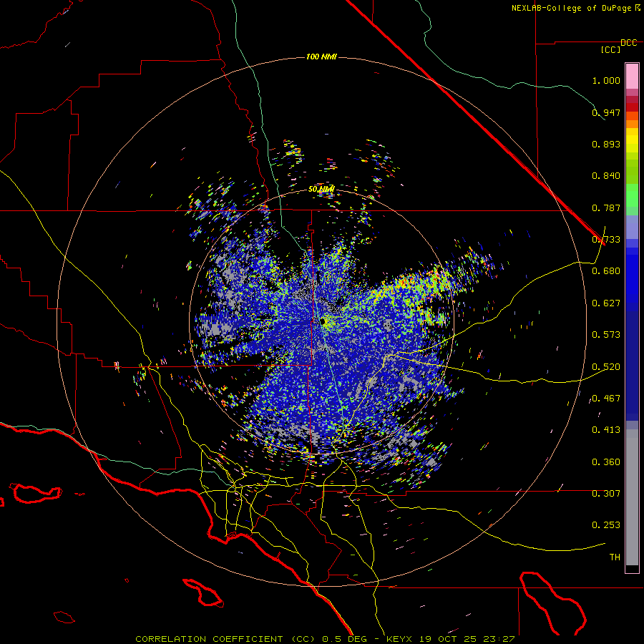Click the 0.413 scale value

[x=606, y=430]
